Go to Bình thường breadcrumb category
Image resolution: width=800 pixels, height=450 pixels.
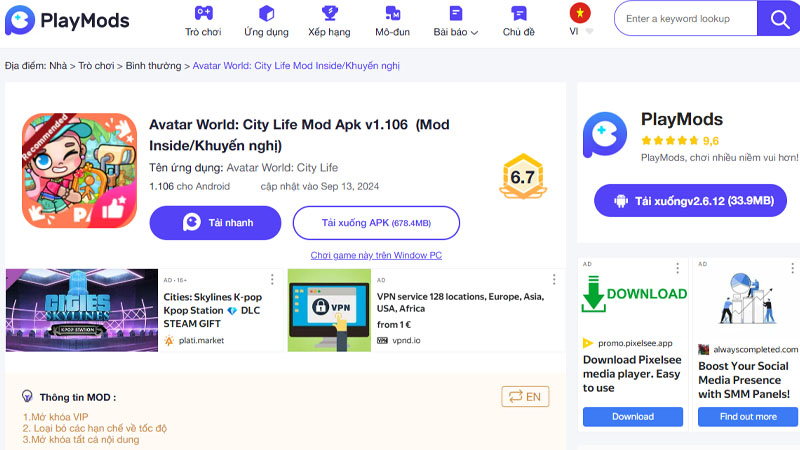(x=153, y=66)
